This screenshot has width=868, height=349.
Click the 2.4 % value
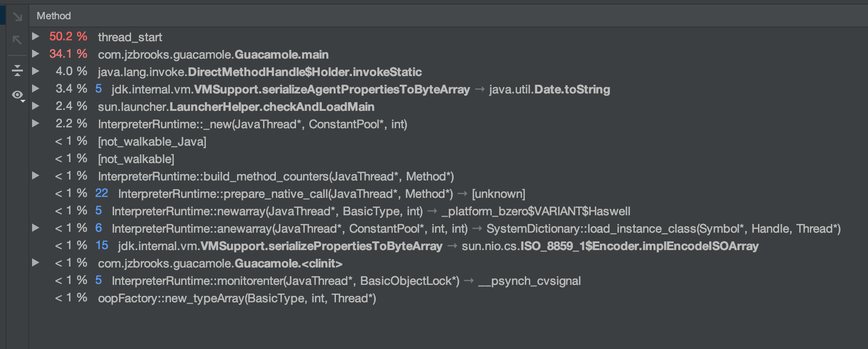click(x=71, y=106)
